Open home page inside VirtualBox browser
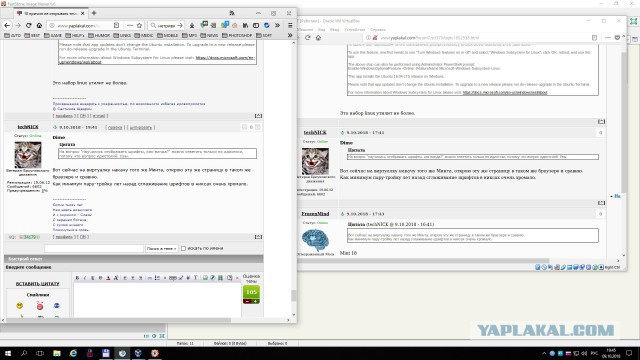This screenshot has height=360, width=640. pos(318,38)
